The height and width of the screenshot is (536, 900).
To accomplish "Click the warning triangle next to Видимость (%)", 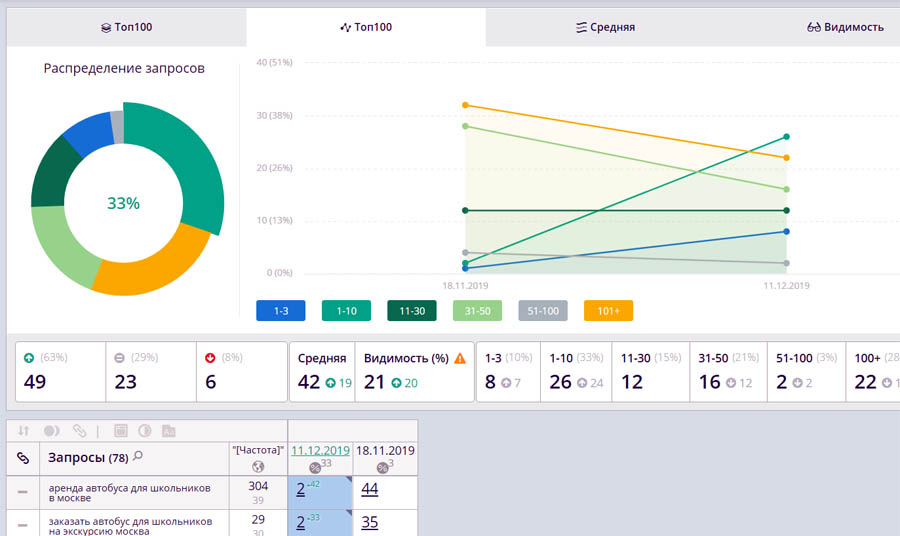I will pyautogui.click(x=460, y=358).
